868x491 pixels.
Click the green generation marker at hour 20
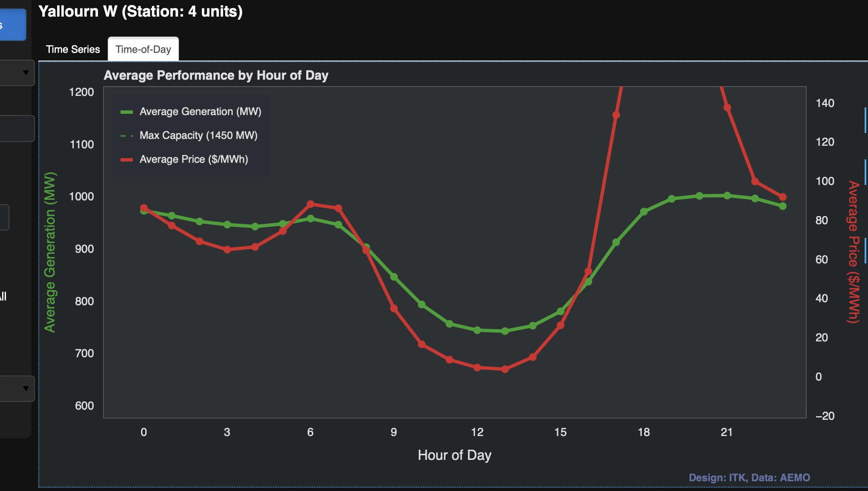click(699, 196)
